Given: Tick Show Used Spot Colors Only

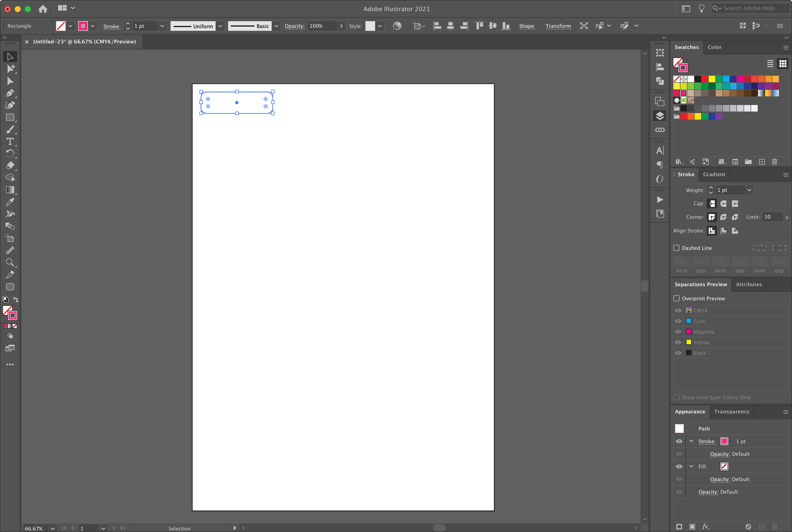Looking at the screenshot, I should tap(676, 397).
